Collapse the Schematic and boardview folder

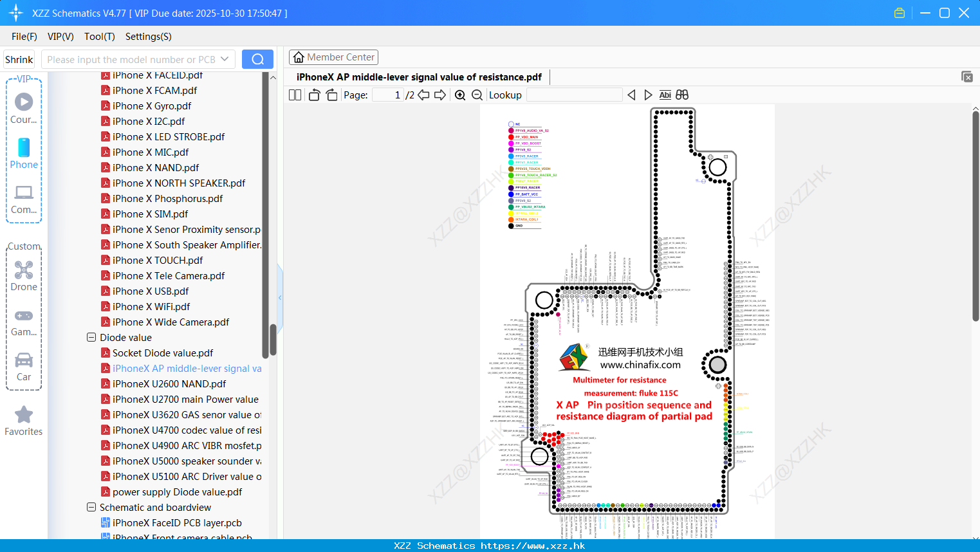point(91,507)
